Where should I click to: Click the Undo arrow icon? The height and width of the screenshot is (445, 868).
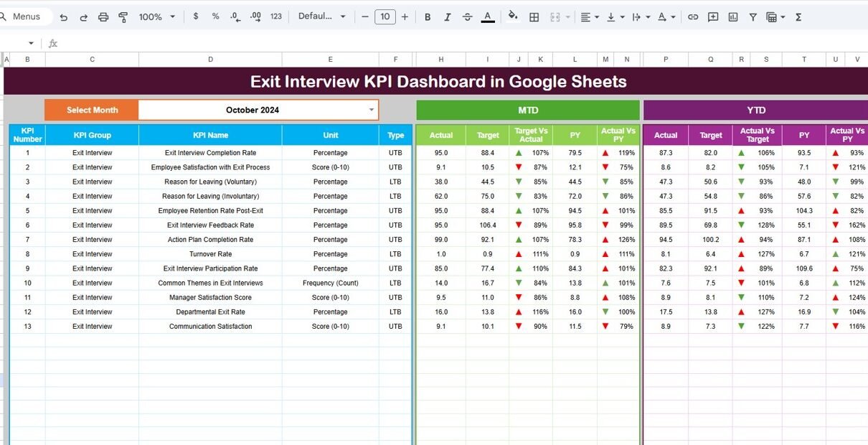tap(64, 17)
